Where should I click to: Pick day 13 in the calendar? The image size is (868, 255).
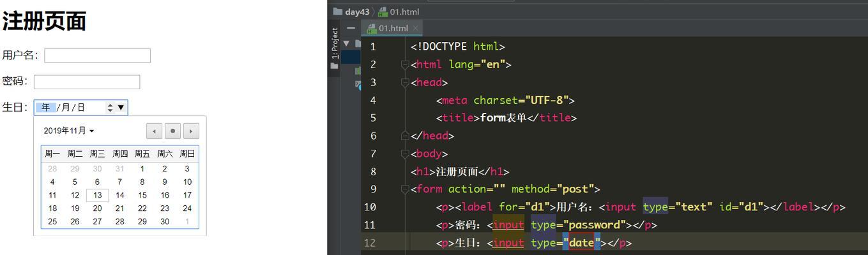(97, 196)
